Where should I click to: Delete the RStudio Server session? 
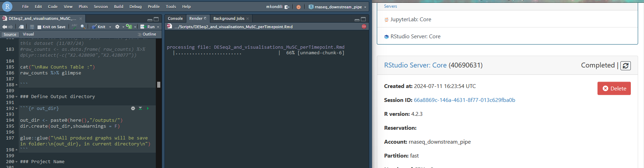(x=614, y=88)
